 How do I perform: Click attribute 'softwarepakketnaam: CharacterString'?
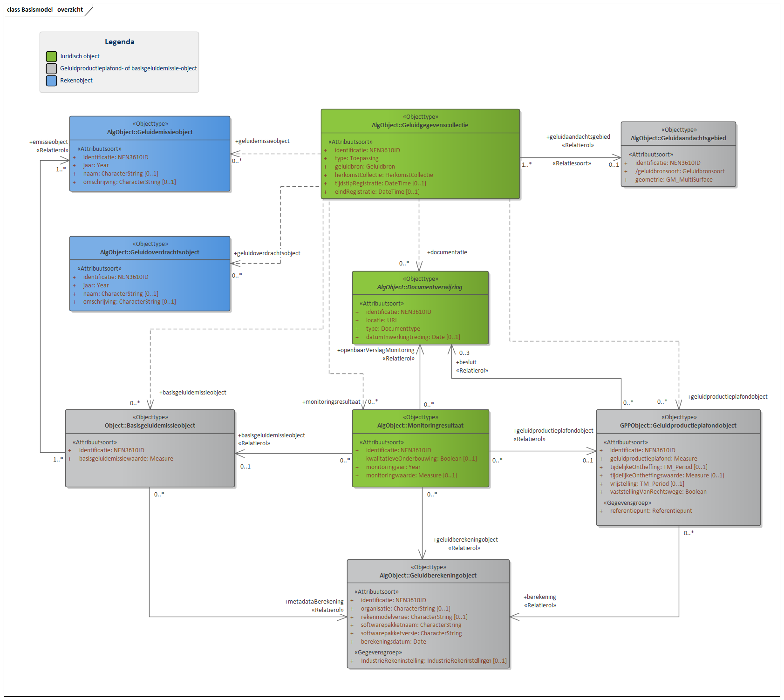point(411,625)
